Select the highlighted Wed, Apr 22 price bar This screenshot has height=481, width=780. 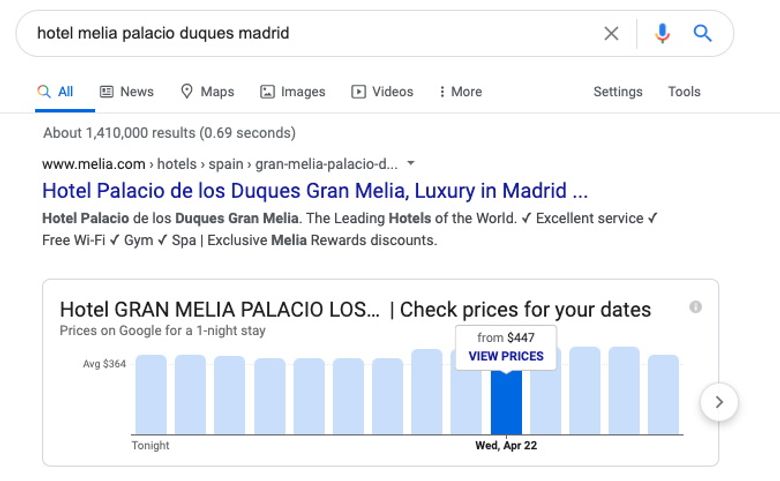coord(506,403)
